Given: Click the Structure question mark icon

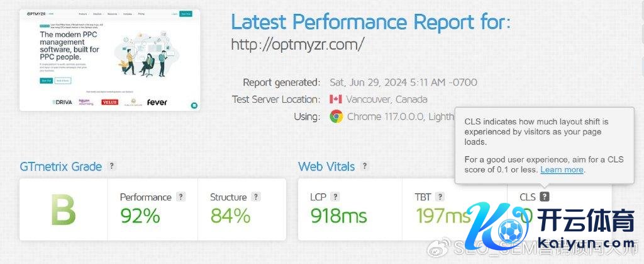Looking at the screenshot, I should click(x=255, y=197).
